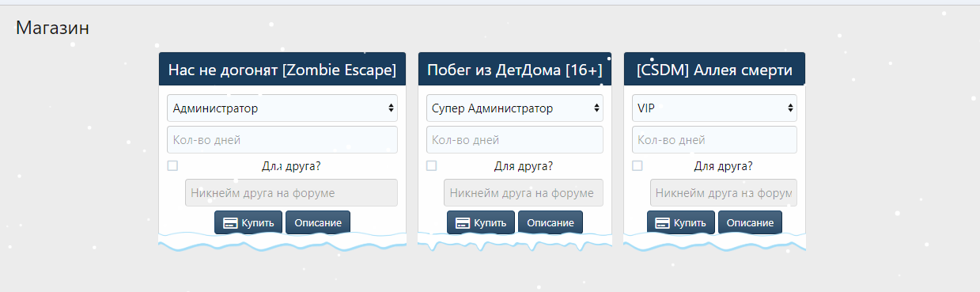Click friend nickname field in Zombie Escape card
The image size is (980, 292).
click(291, 193)
